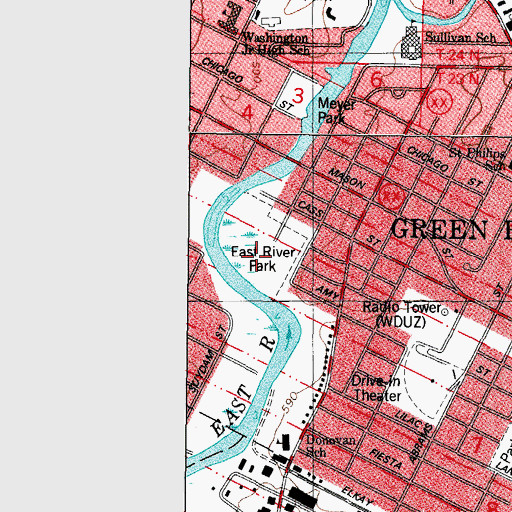Click the Meyer Park label
512x512 pixels.
336,111
